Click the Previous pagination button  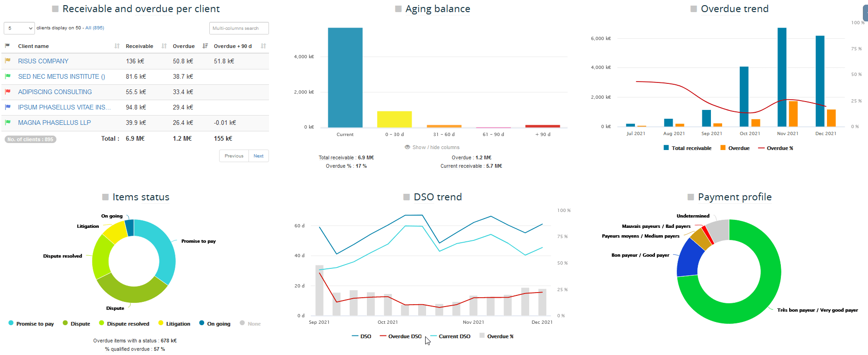[234, 156]
